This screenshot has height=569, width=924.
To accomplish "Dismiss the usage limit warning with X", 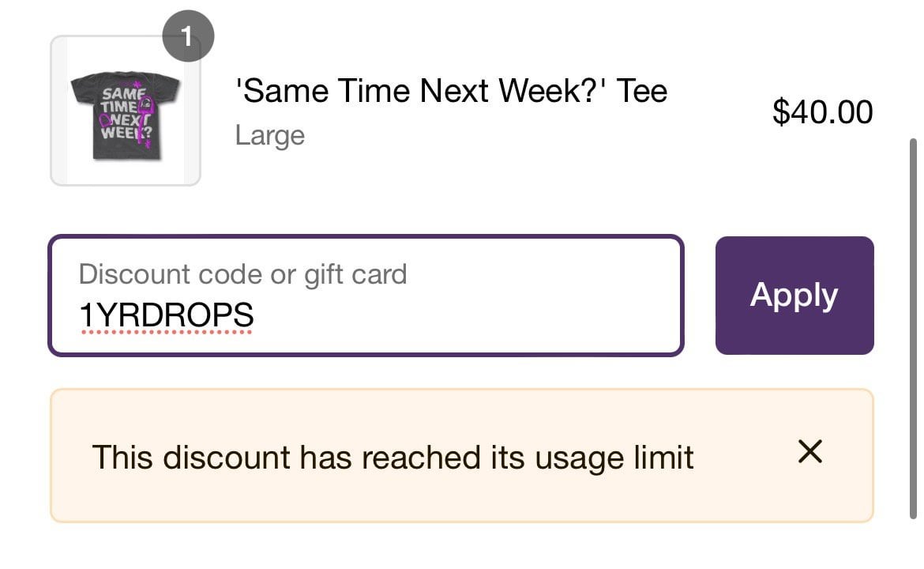I will (x=810, y=453).
